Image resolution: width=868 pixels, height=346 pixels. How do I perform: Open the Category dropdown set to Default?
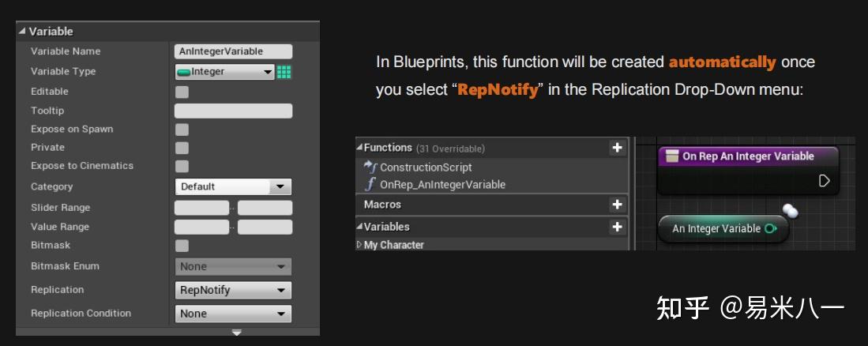[x=233, y=187]
